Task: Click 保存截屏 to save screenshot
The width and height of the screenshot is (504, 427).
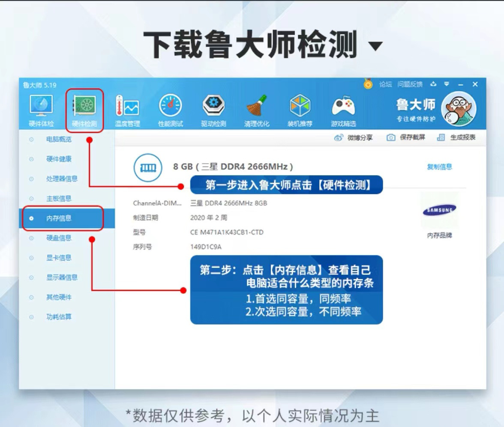Action: coord(405,137)
